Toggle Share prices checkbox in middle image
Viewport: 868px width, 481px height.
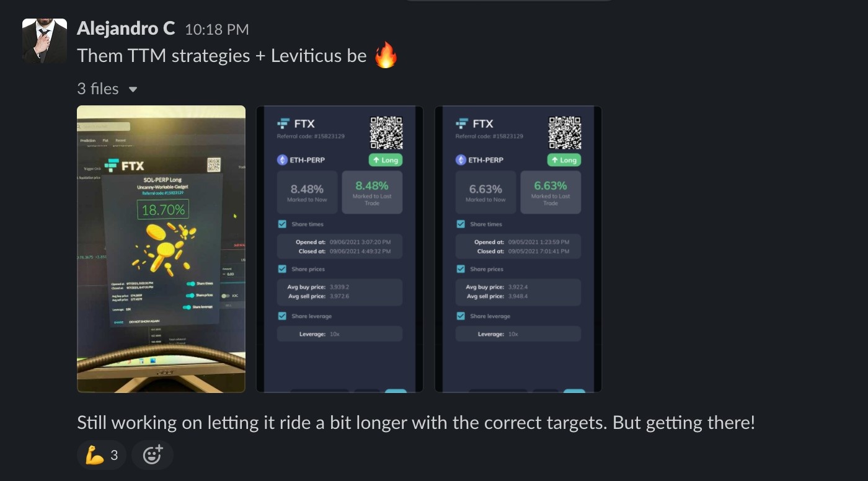click(282, 269)
